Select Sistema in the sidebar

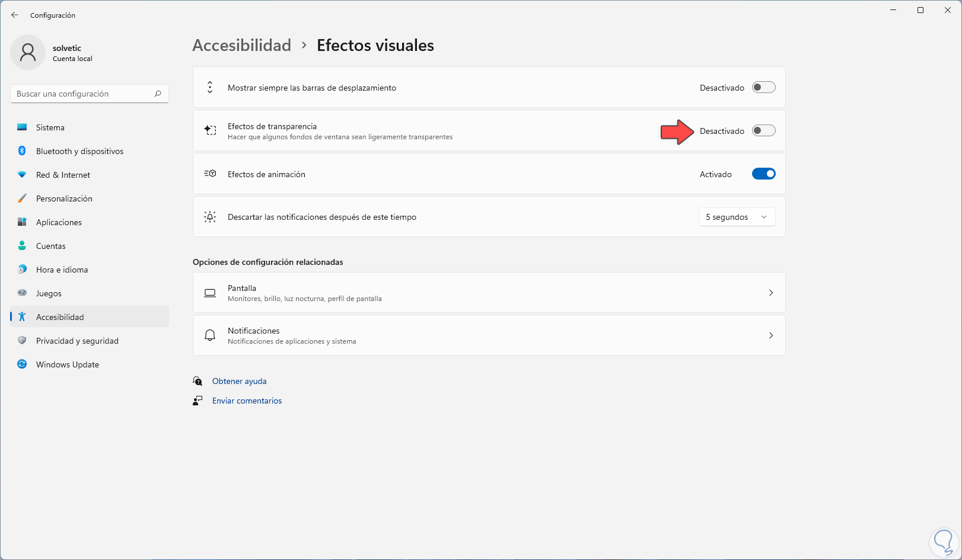coord(50,127)
